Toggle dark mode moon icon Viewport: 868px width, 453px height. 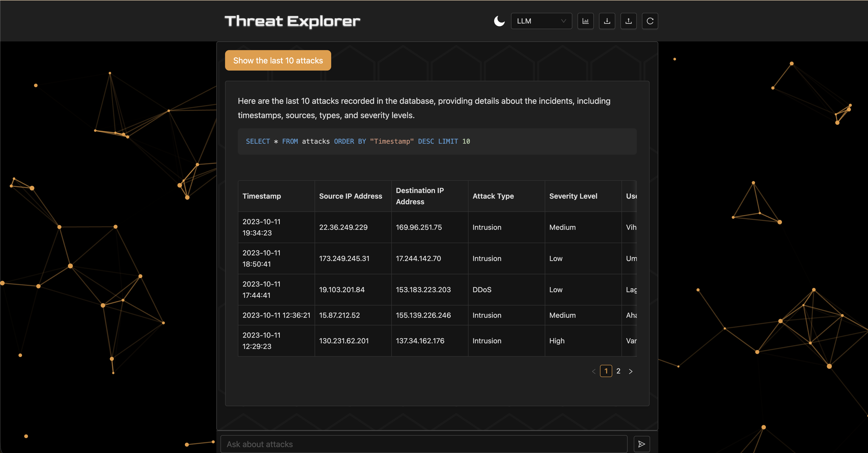coord(499,21)
